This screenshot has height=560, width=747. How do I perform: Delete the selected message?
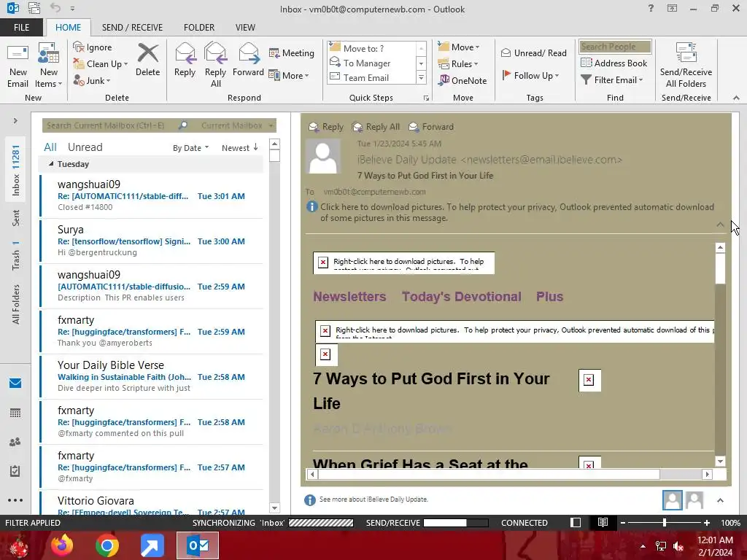[x=147, y=60]
